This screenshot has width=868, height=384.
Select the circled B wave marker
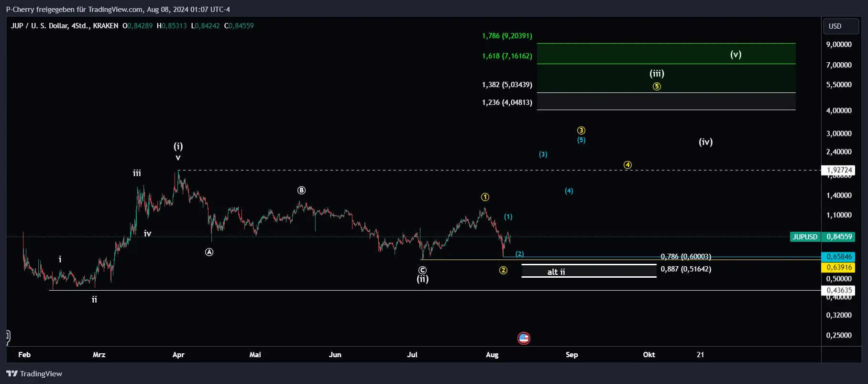[x=301, y=191]
